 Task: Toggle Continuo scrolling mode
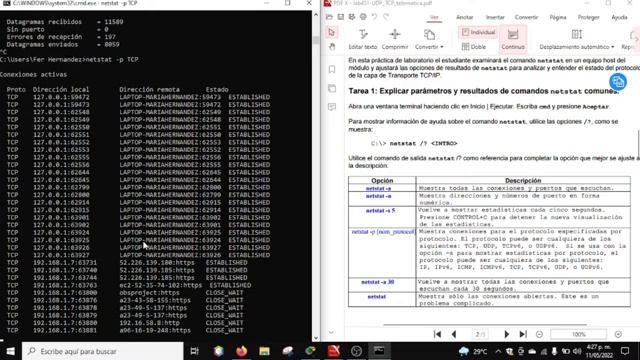point(513,39)
